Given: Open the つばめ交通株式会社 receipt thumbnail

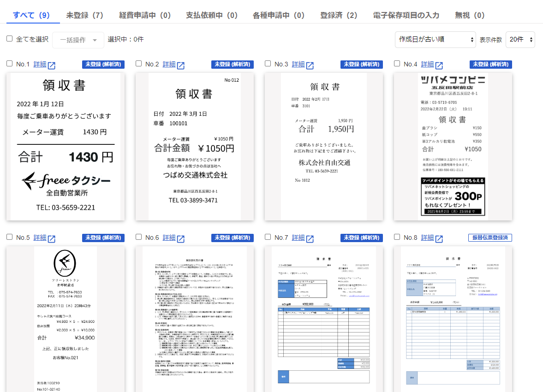Looking at the screenshot, I should 195,147.
